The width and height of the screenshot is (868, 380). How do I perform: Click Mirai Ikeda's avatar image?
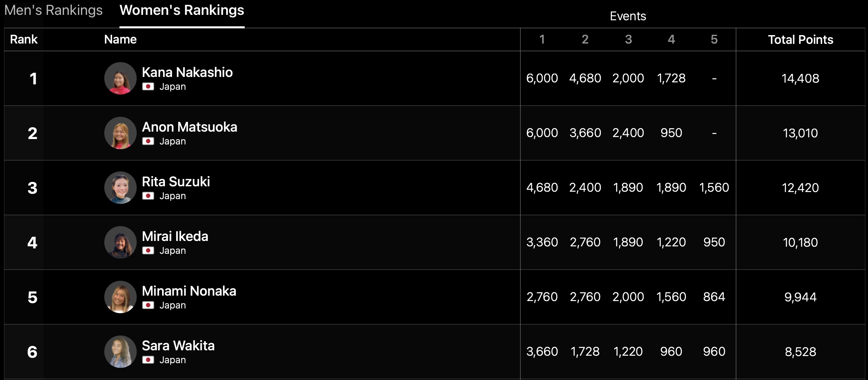point(120,242)
